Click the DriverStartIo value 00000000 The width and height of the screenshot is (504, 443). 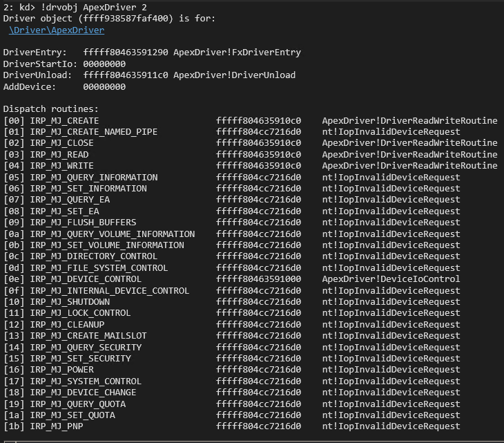(104, 64)
